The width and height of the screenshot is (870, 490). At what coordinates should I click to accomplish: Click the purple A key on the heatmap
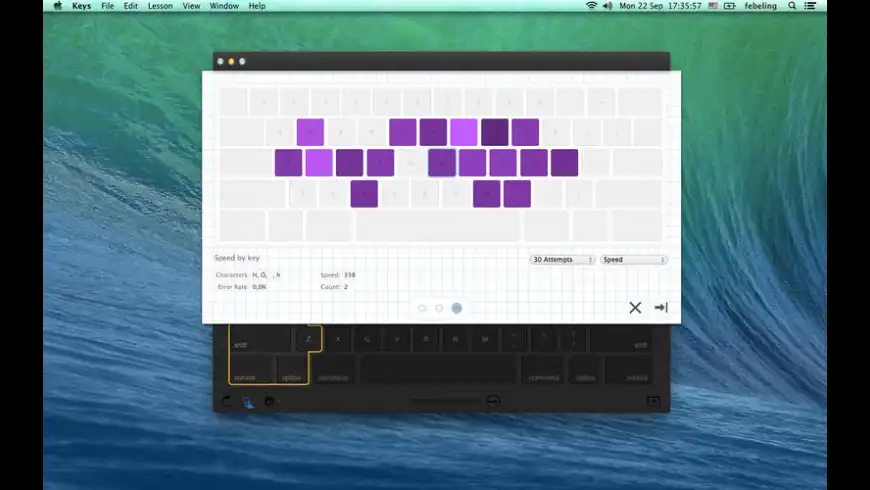tap(289, 163)
